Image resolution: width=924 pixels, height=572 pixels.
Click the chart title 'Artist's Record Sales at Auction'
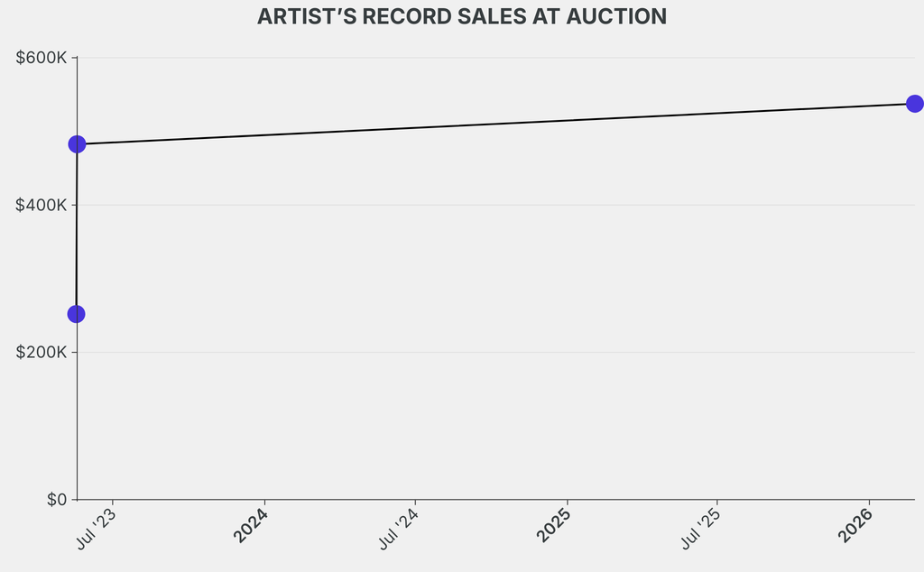(462, 17)
